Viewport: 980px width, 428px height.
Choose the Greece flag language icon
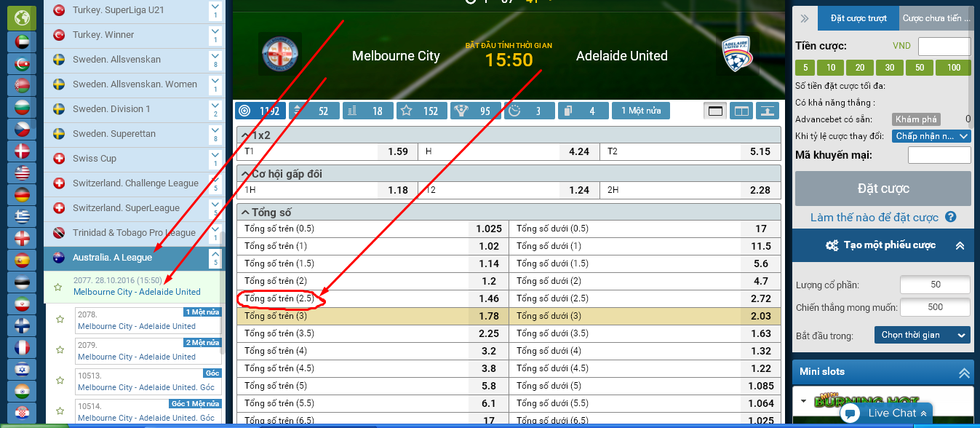[x=22, y=217]
